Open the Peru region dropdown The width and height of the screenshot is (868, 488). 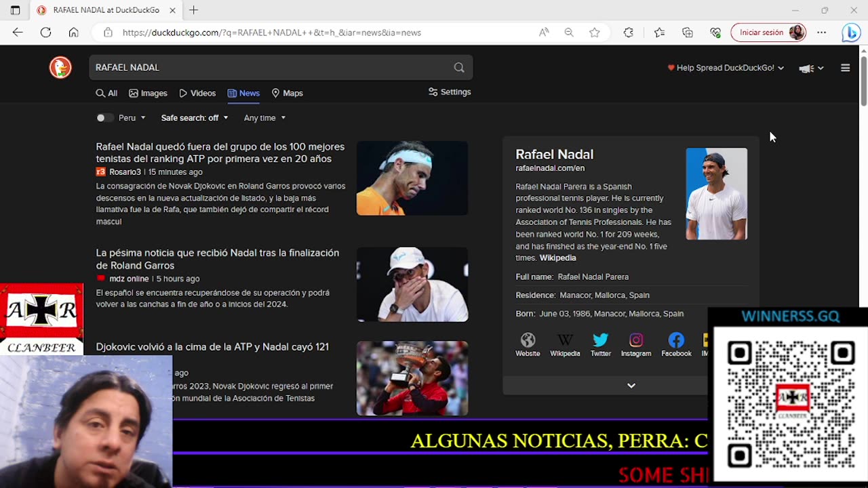coord(132,118)
